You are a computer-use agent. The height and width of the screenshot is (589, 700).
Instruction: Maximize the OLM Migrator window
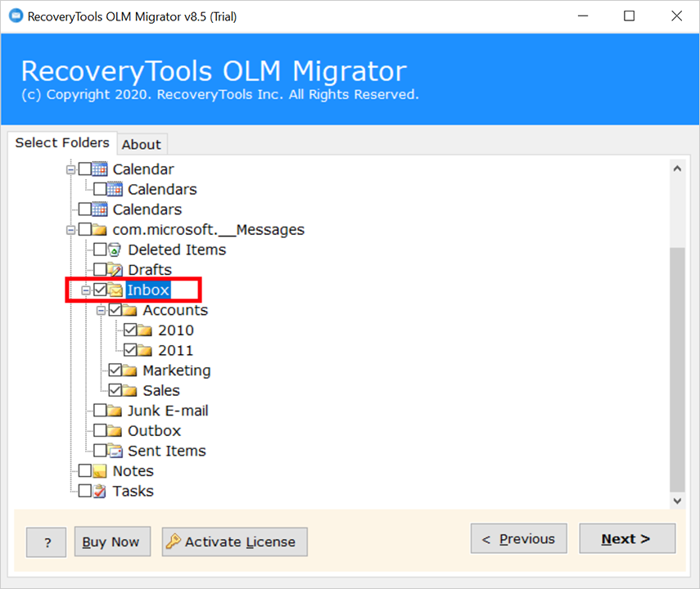629,16
